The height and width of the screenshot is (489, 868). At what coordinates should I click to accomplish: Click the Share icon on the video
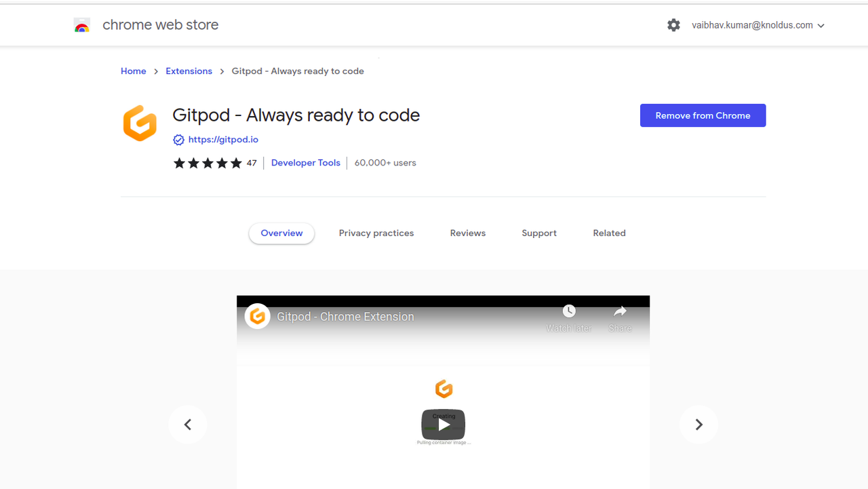(x=620, y=311)
